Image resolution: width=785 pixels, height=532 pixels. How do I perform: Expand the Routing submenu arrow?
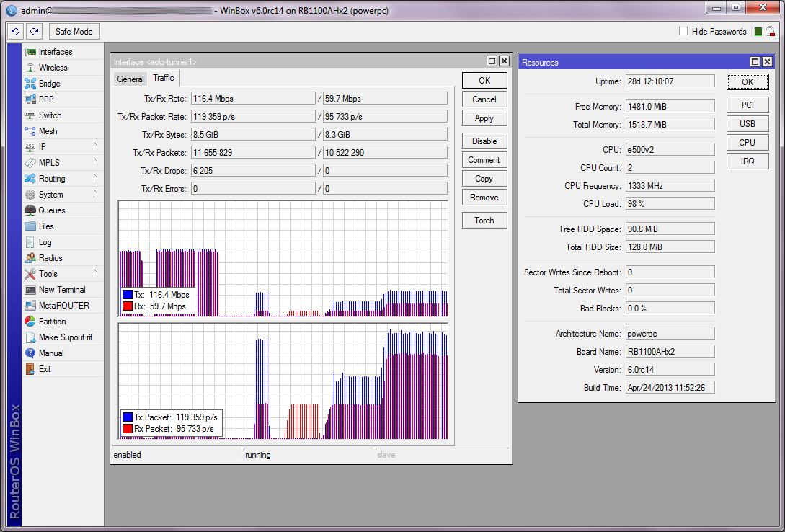click(94, 178)
